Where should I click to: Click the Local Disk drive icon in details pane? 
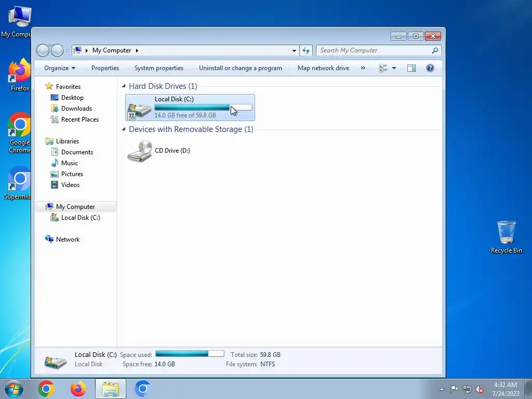coord(56,362)
